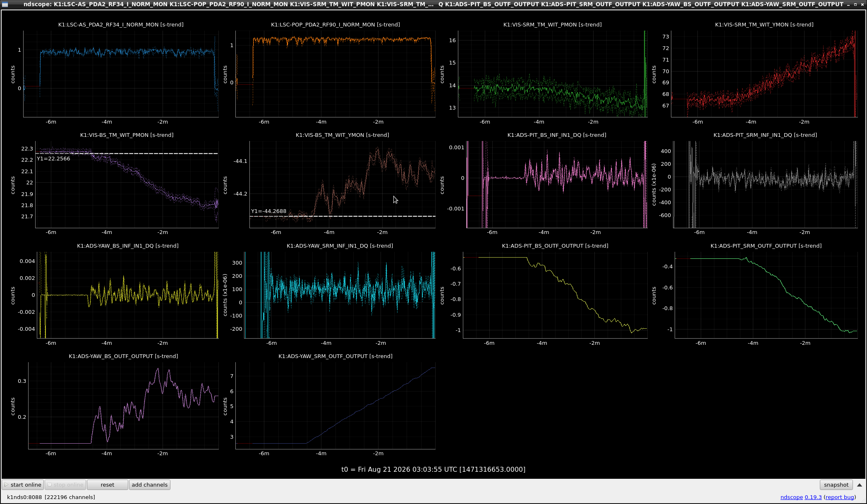This screenshot has width=867, height=504.
Task: Click the K1:VIS-BS_TM_WIT_PMON plot title
Action: pos(127,135)
